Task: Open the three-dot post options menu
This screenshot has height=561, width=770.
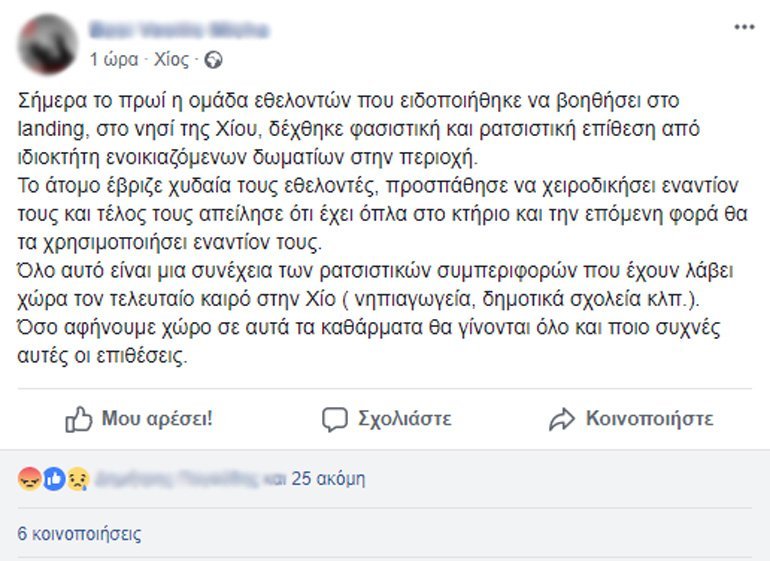Action: tap(744, 28)
